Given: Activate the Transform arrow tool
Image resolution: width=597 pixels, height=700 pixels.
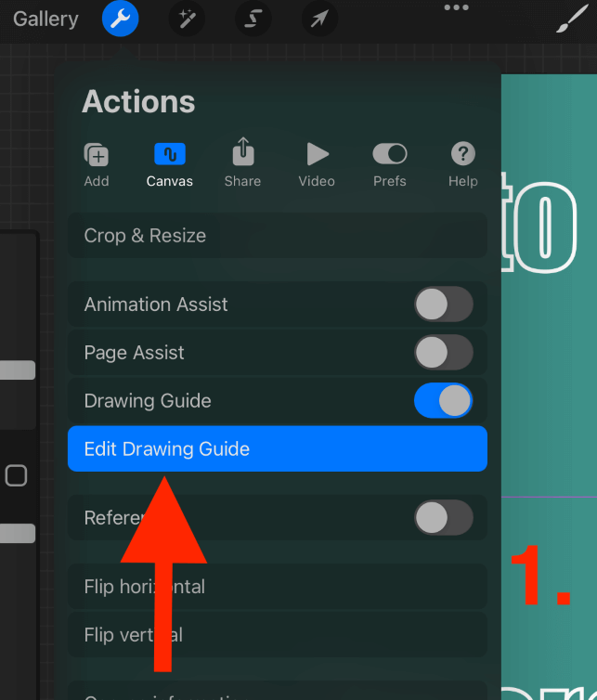Looking at the screenshot, I should click(x=319, y=19).
